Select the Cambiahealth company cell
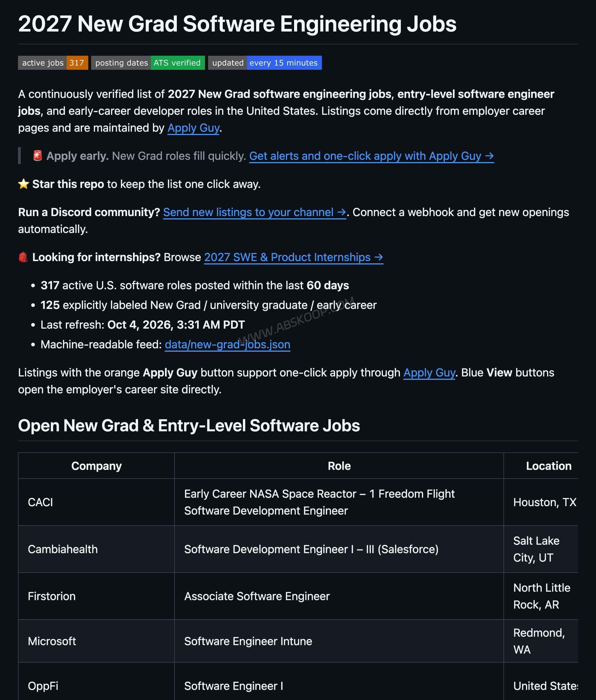The image size is (596, 700). coord(96,549)
